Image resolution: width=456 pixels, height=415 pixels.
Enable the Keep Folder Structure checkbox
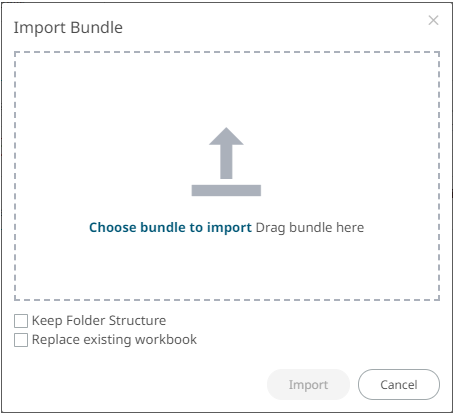click(x=21, y=321)
